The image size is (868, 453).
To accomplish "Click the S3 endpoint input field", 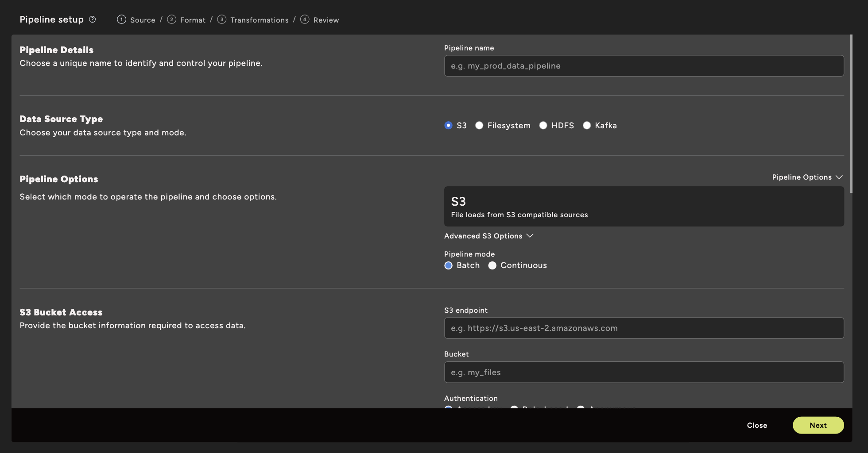I will point(644,328).
